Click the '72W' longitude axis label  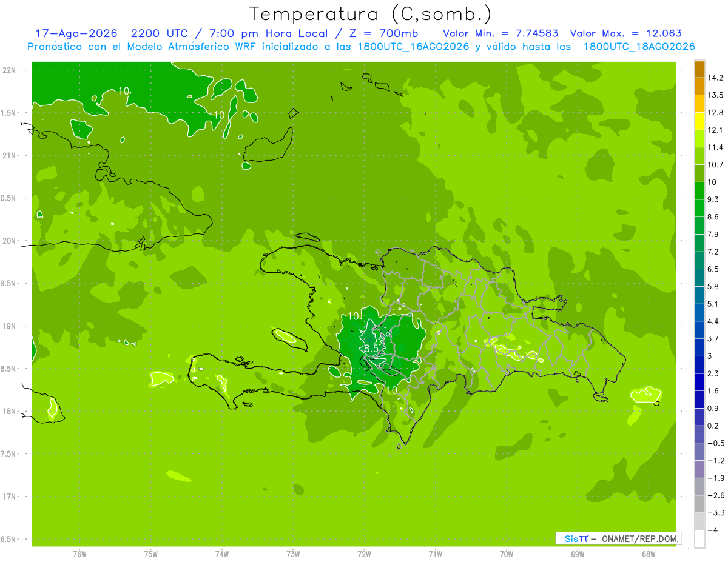(364, 554)
